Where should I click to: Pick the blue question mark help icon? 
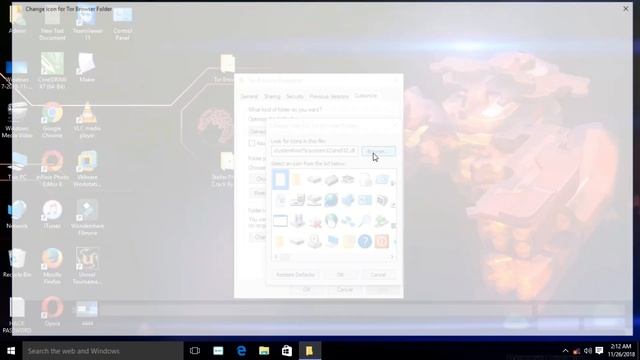(x=364, y=241)
